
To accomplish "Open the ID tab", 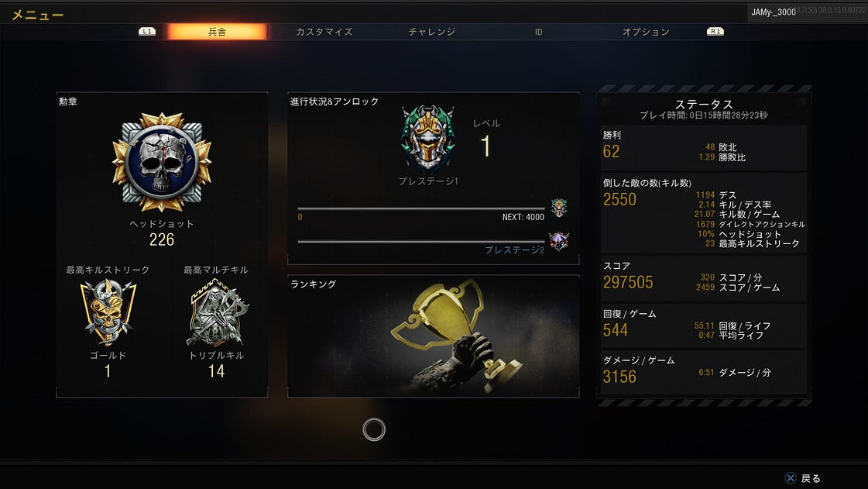I will 539,32.
